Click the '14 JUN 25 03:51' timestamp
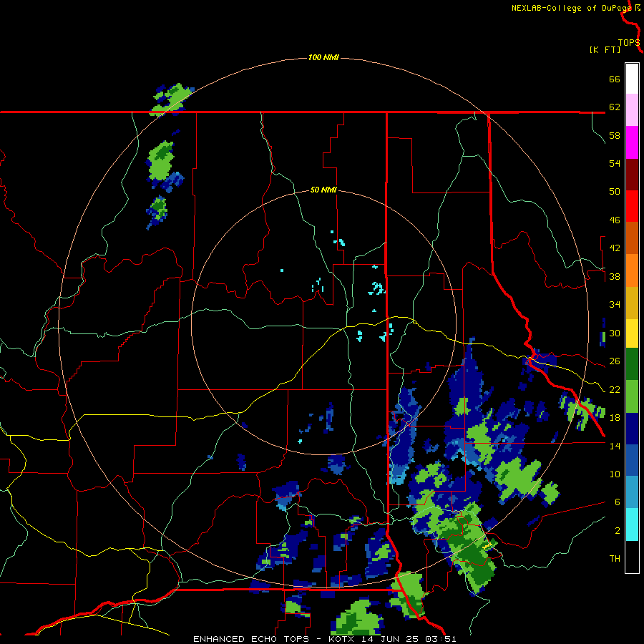The height and width of the screenshot is (644, 644). tap(409, 639)
